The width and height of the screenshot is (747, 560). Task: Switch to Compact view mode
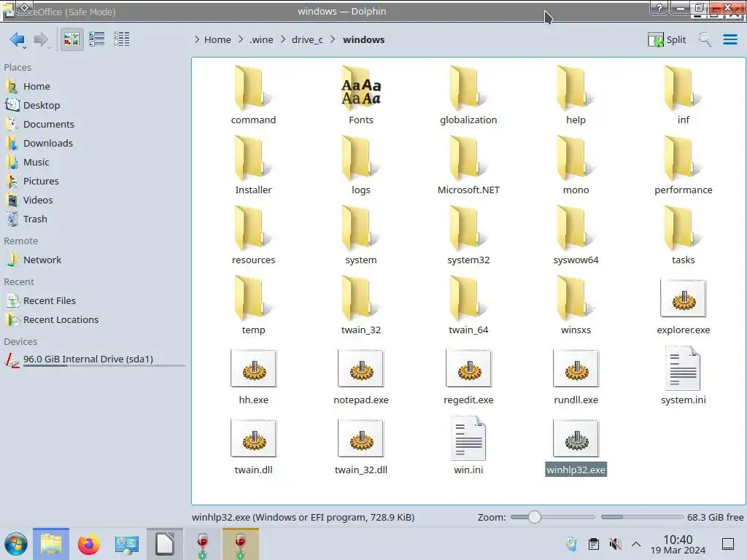[x=97, y=39]
